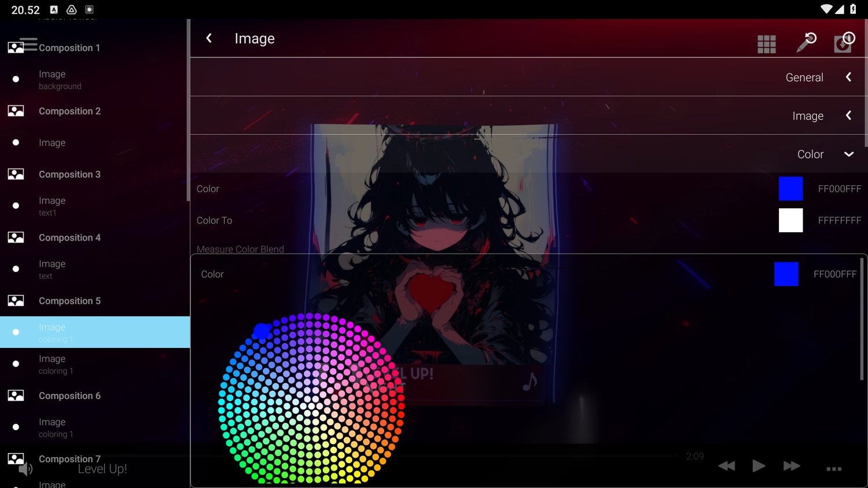The height and width of the screenshot is (488, 868).
Task: Skip to next track with fast-forward
Action: point(792,466)
